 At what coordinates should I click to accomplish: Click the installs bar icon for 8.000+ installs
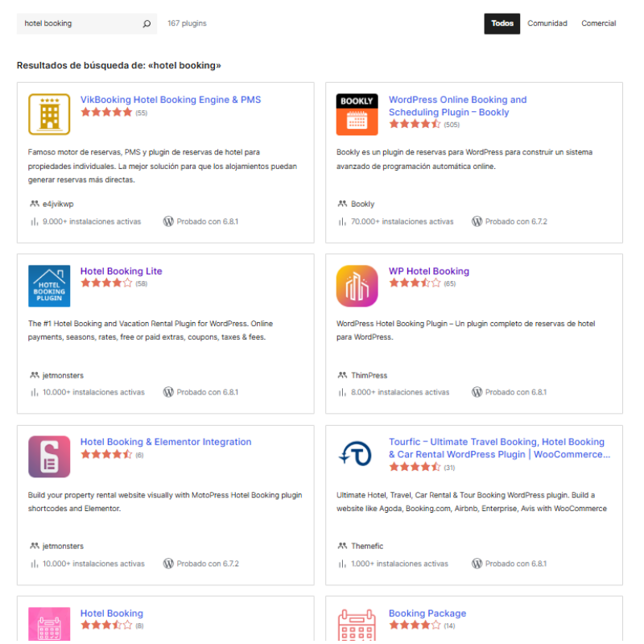click(x=342, y=393)
